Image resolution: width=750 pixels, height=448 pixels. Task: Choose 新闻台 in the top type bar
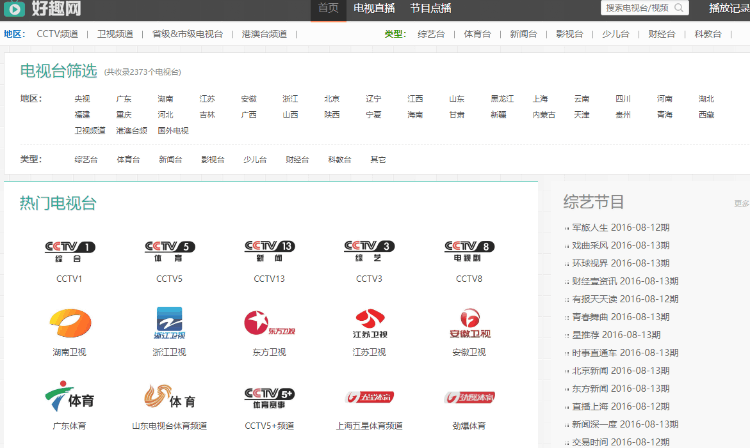click(523, 34)
